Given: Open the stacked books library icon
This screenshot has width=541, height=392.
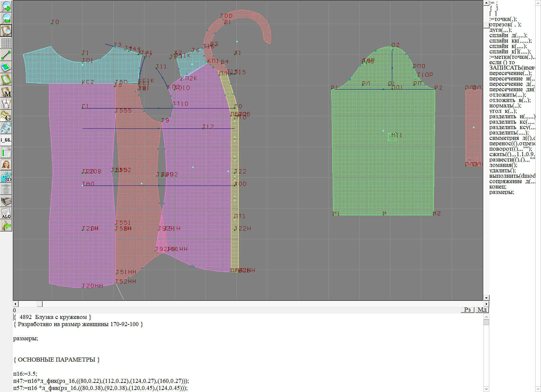Looking at the screenshot, I should [x=6, y=201].
